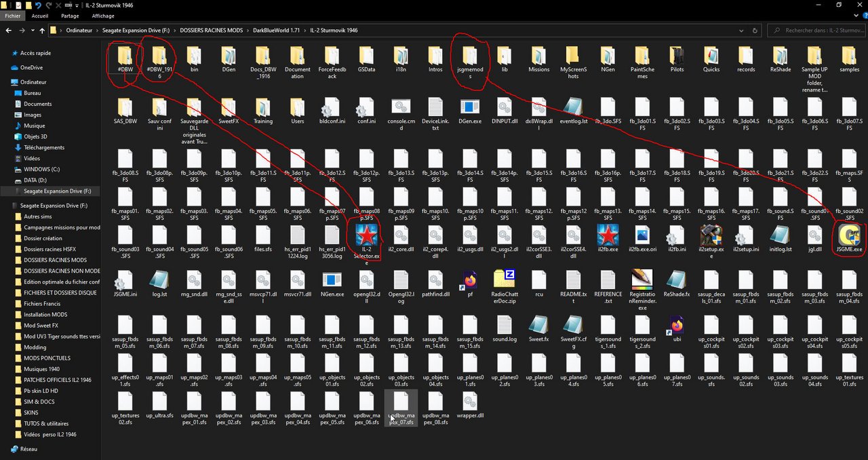Select Accès rapide in navigation pane
This screenshot has width=868, height=460.
coord(35,53)
